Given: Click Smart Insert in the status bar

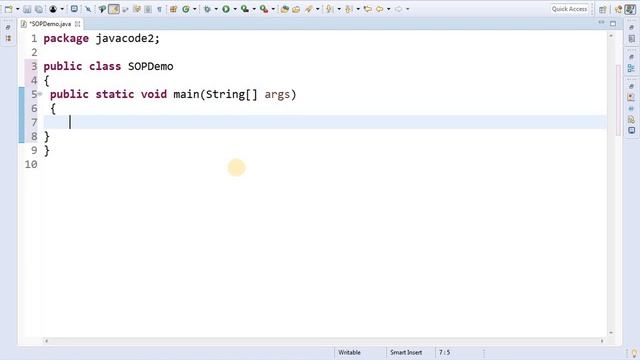Looking at the screenshot, I should (x=406, y=352).
